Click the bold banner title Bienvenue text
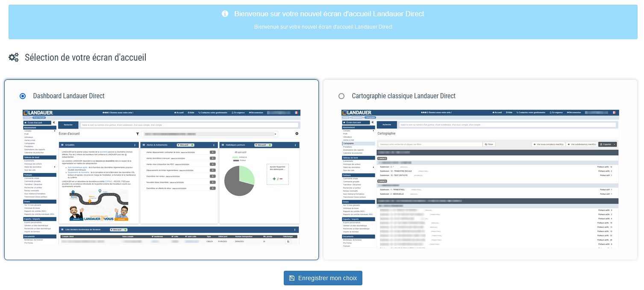The height and width of the screenshot is (290, 644). point(329,14)
